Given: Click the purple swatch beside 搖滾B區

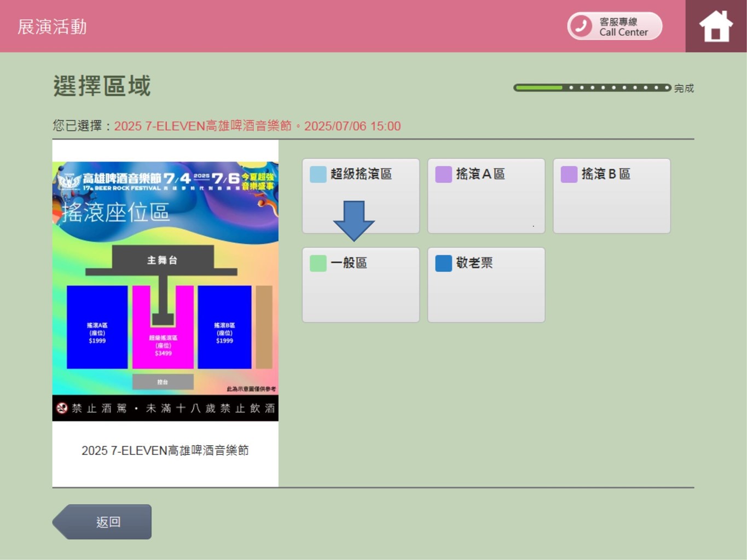Looking at the screenshot, I should (569, 174).
